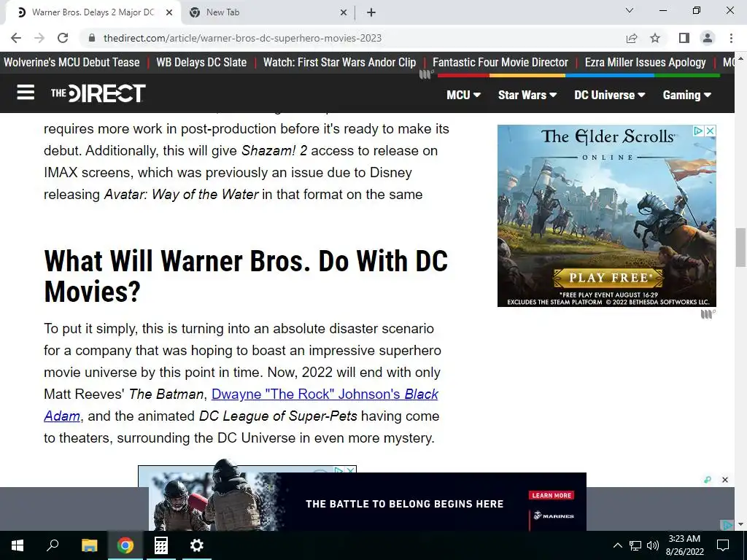Click The Direct site logo
Screen dimensions: 747x560
(x=98, y=93)
